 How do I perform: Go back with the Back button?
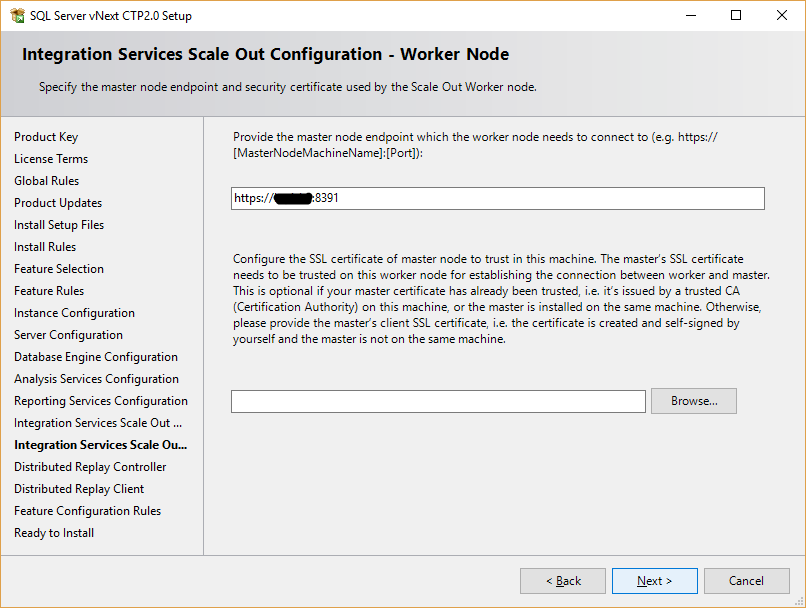point(563,581)
